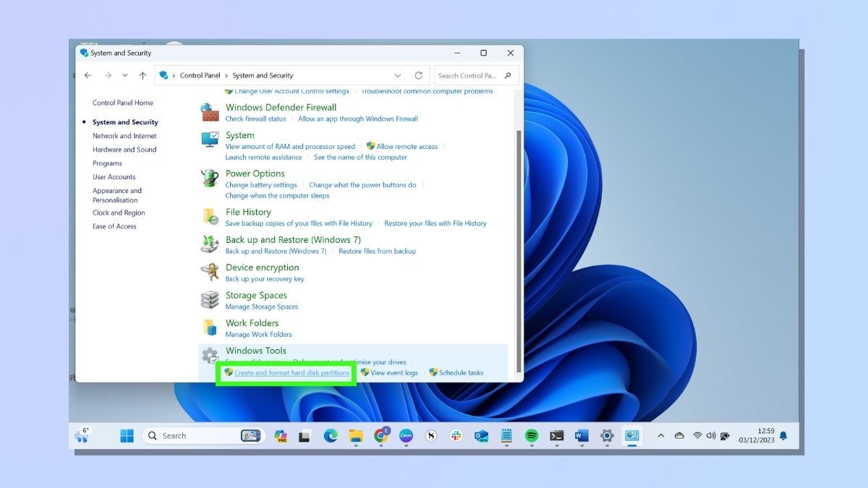Expand the address bar dropdown chevron

tap(398, 75)
